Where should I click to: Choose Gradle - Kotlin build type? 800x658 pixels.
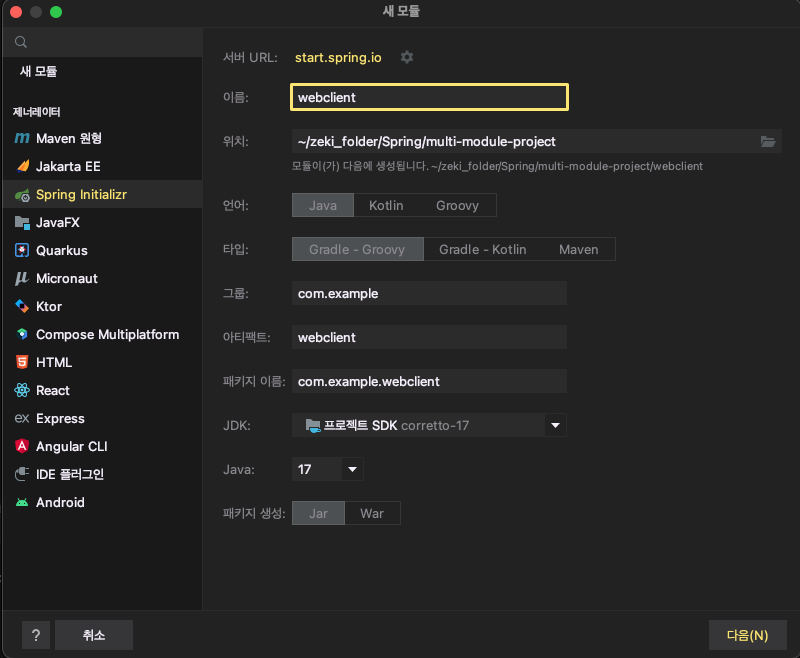coord(483,249)
